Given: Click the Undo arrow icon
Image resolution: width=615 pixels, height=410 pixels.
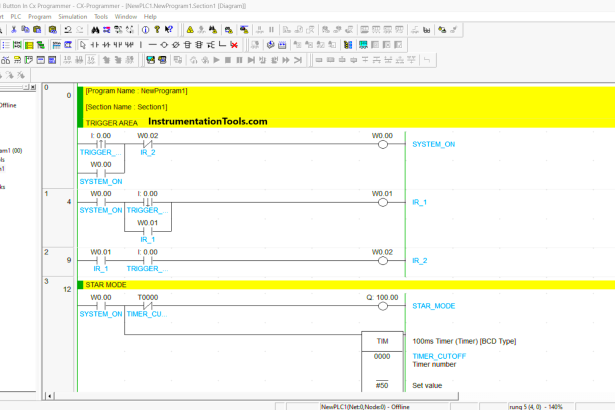Looking at the screenshot, I should pyautogui.click(x=67, y=30).
